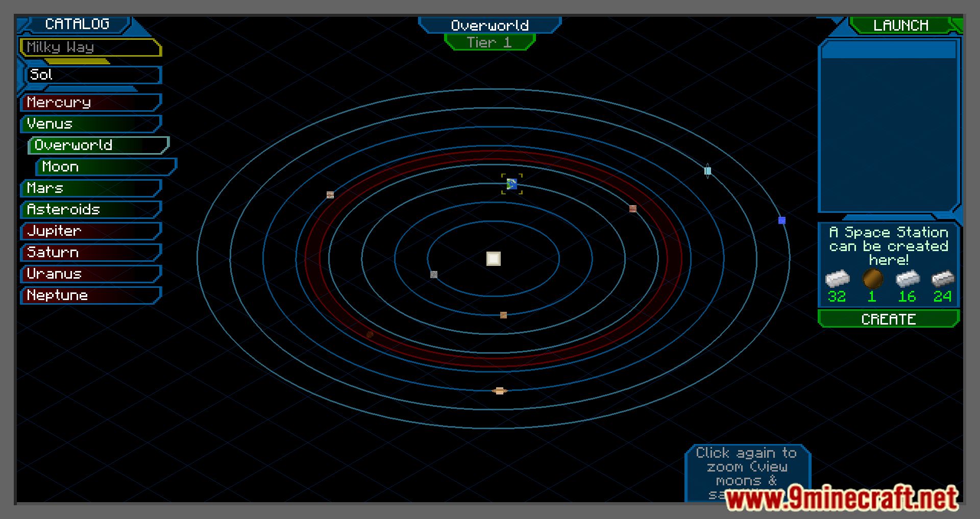Click the ingot icon above the 32 count
980x519 pixels.
pos(837,279)
